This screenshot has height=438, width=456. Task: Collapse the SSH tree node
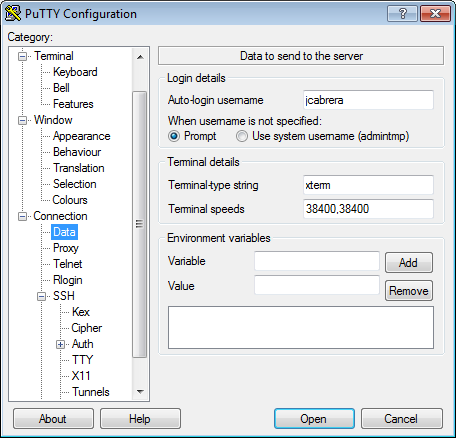pos(42,296)
